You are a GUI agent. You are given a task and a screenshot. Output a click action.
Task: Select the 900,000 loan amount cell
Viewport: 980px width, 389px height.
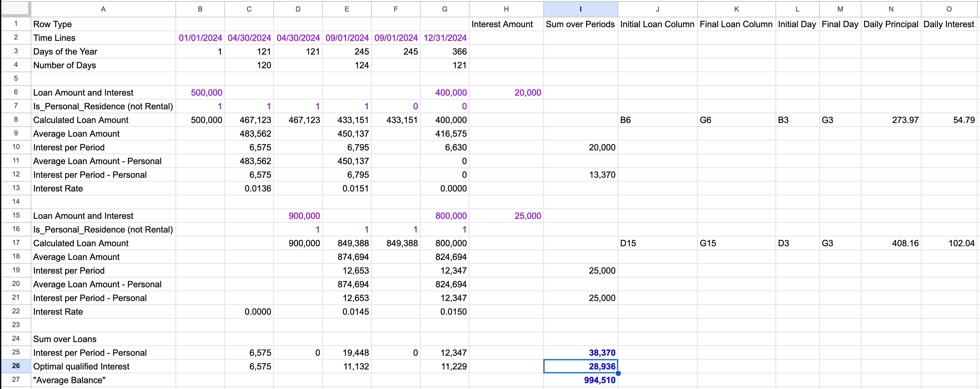[x=298, y=216]
